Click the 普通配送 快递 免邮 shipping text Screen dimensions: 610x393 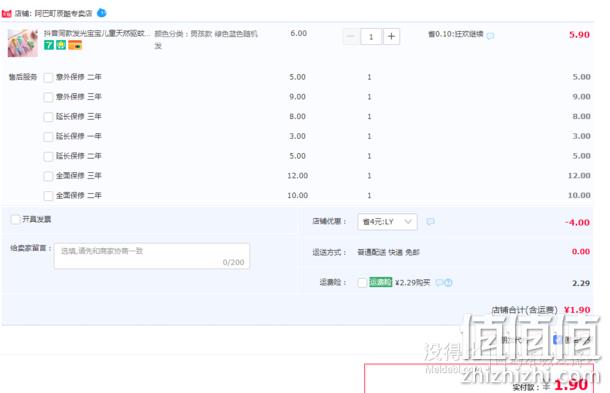[388, 253]
